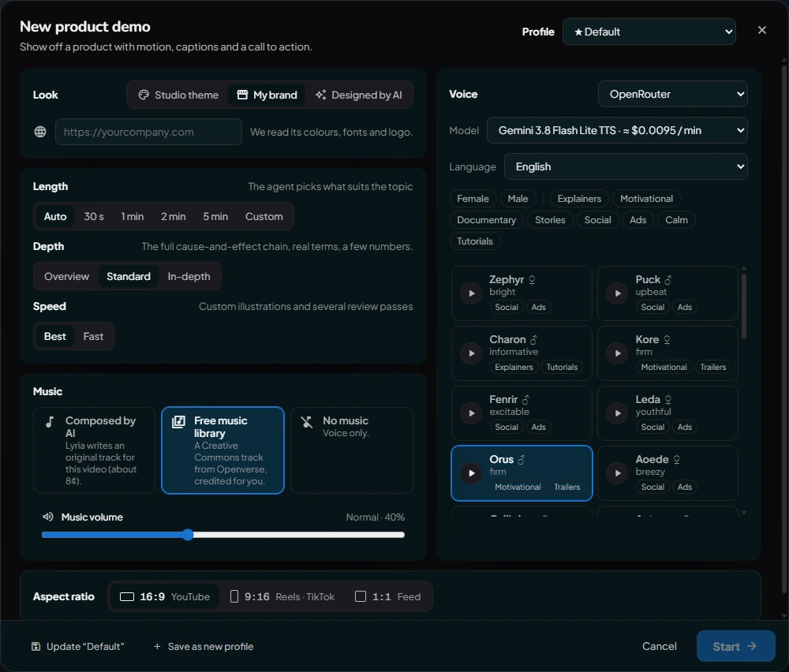The height and width of the screenshot is (672, 789).
Task: Click the Start button
Action: (x=735, y=646)
